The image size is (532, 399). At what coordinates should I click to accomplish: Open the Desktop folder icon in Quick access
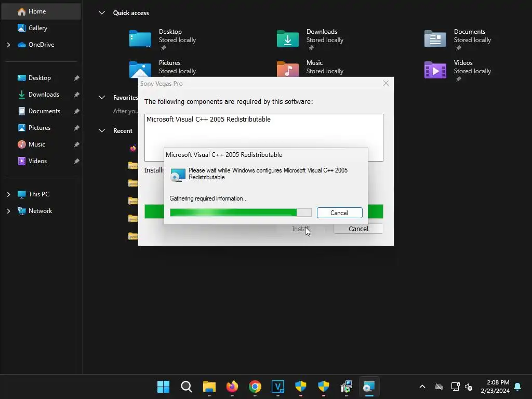click(140, 38)
